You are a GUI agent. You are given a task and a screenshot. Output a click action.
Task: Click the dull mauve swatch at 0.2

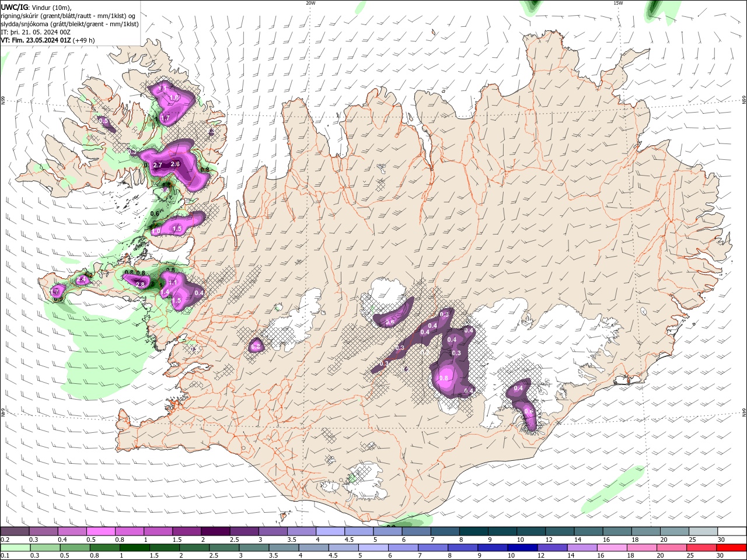[x=15, y=531]
